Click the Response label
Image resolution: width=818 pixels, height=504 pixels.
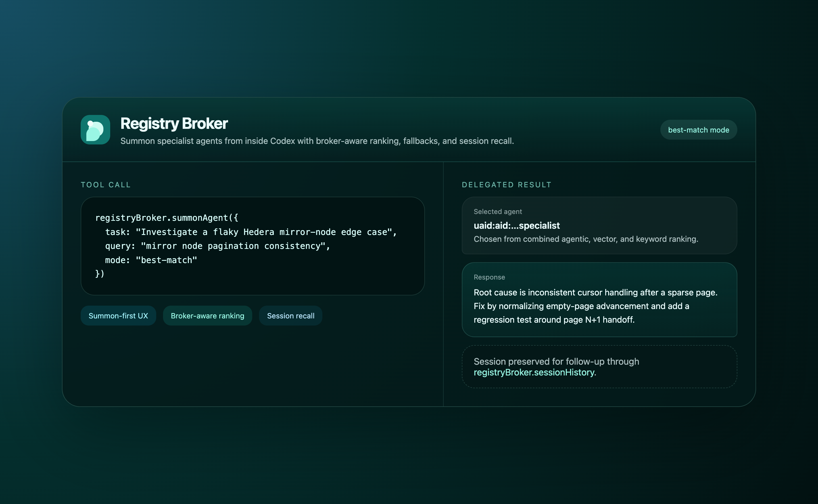(489, 277)
